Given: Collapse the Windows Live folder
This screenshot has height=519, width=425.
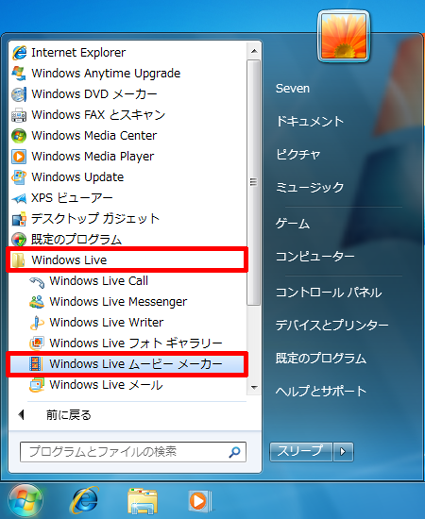Looking at the screenshot, I should [127, 260].
